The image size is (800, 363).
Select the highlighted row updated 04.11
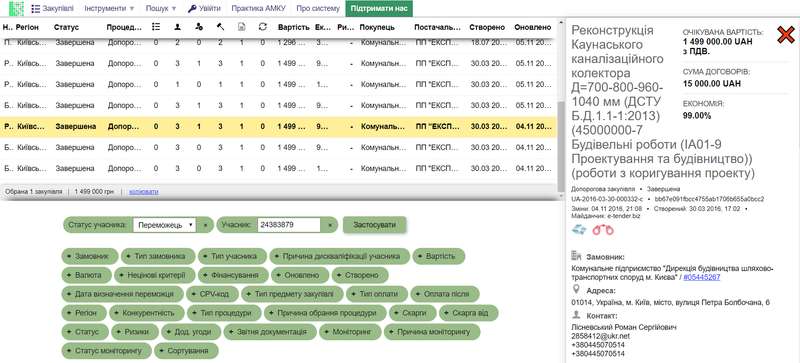click(x=279, y=126)
